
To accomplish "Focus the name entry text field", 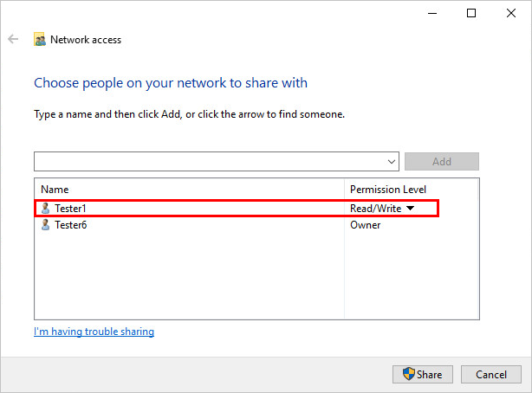I will pyautogui.click(x=208, y=162).
